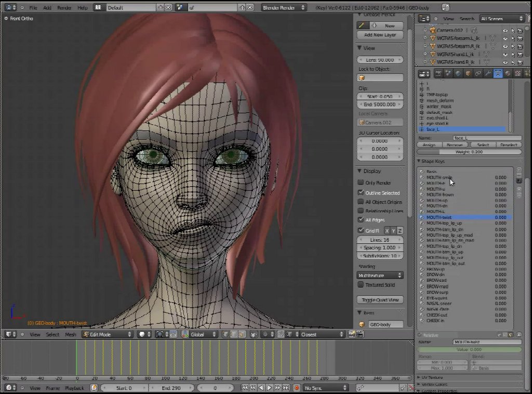Open the Multitexture shading dropdown
Viewport: 532px width, 394px height.
pyautogui.click(x=380, y=275)
